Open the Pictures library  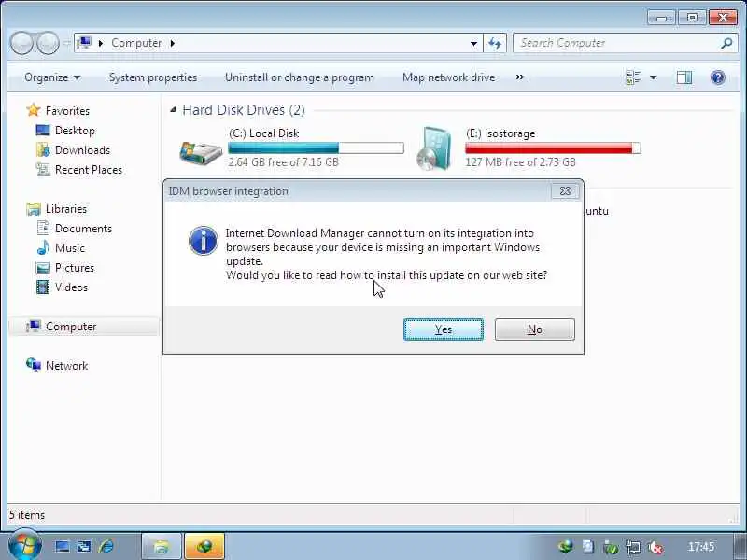point(75,268)
